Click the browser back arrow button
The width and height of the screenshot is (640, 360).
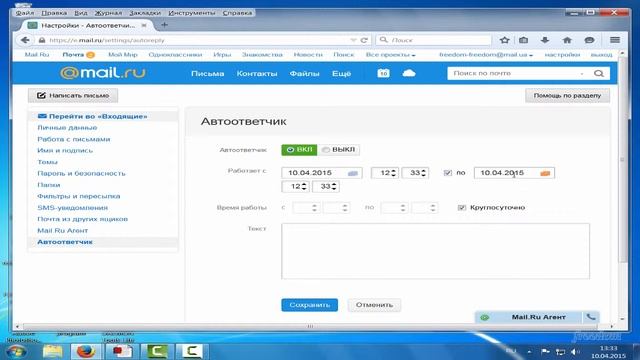pos(25,40)
